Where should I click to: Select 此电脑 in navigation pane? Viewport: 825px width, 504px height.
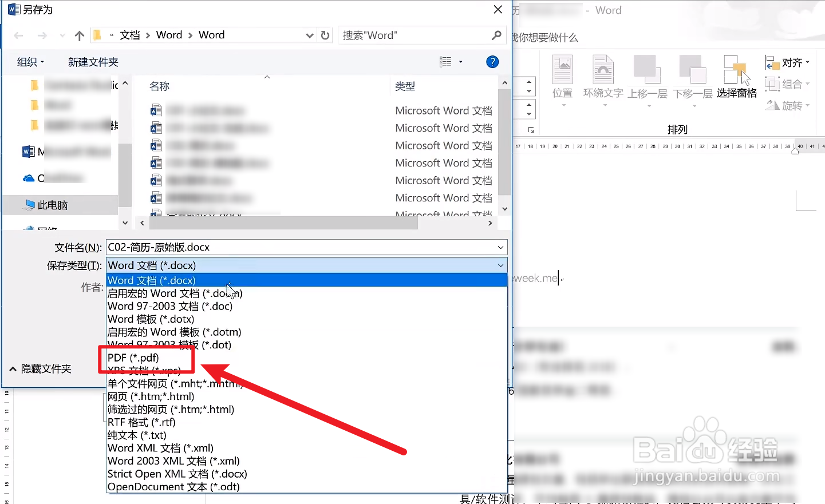click(x=60, y=205)
